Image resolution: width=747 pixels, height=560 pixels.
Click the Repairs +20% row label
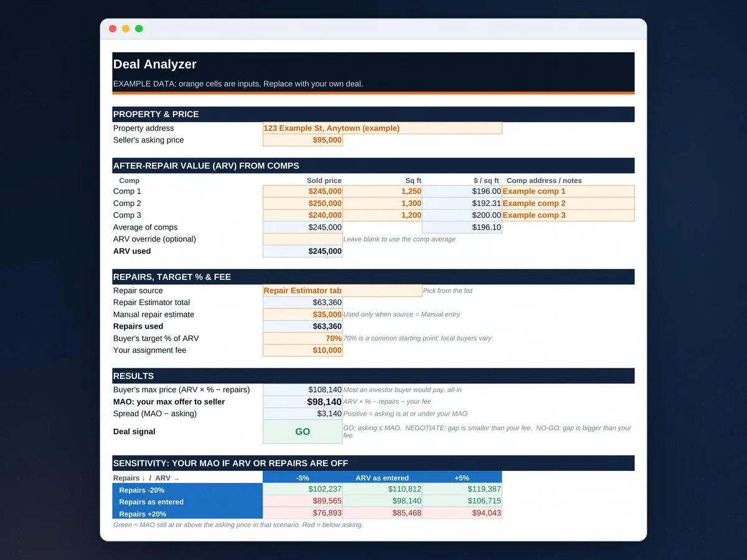pos(187,513)
